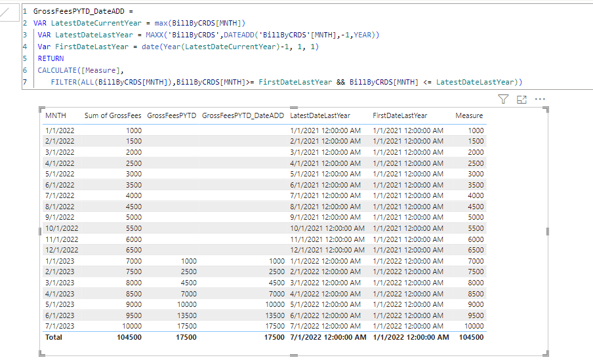This screenshot has width=593, height=364.
Task: Sort by FirstDateLastYear column header
Action: (x=399, y=115)
